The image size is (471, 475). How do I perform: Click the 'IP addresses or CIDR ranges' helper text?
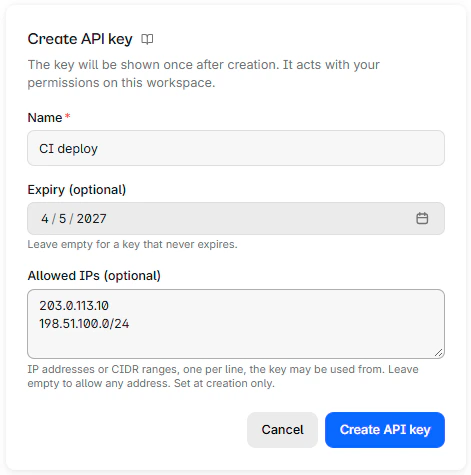[x=223, y=376]
